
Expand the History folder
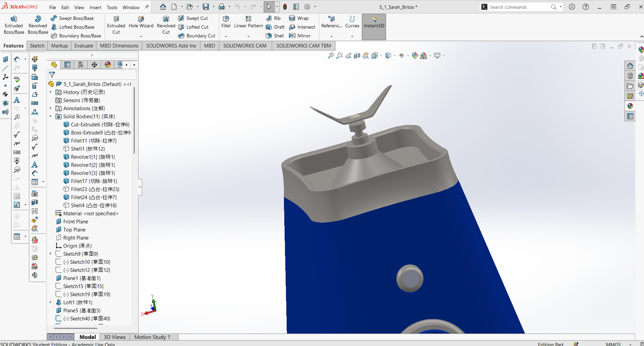51,92
